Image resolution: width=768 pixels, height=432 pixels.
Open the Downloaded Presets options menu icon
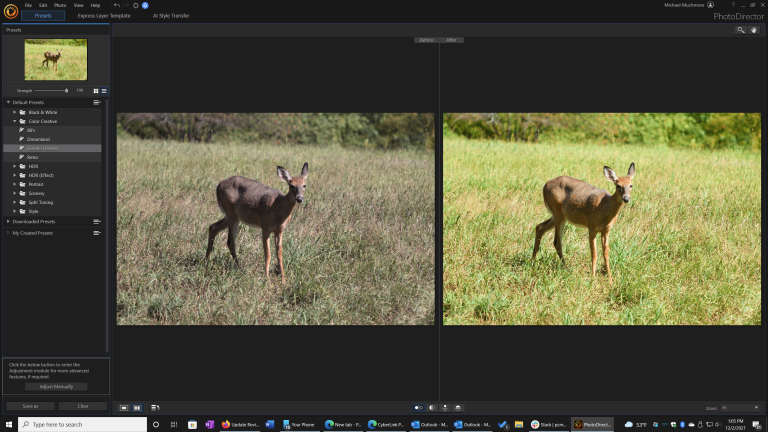97,221
